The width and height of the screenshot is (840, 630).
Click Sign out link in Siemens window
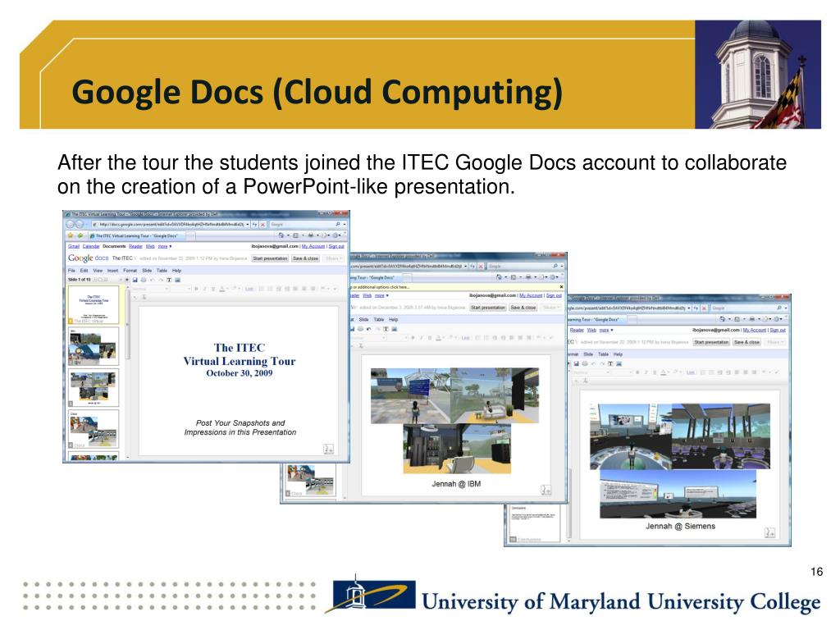(778, 330)
